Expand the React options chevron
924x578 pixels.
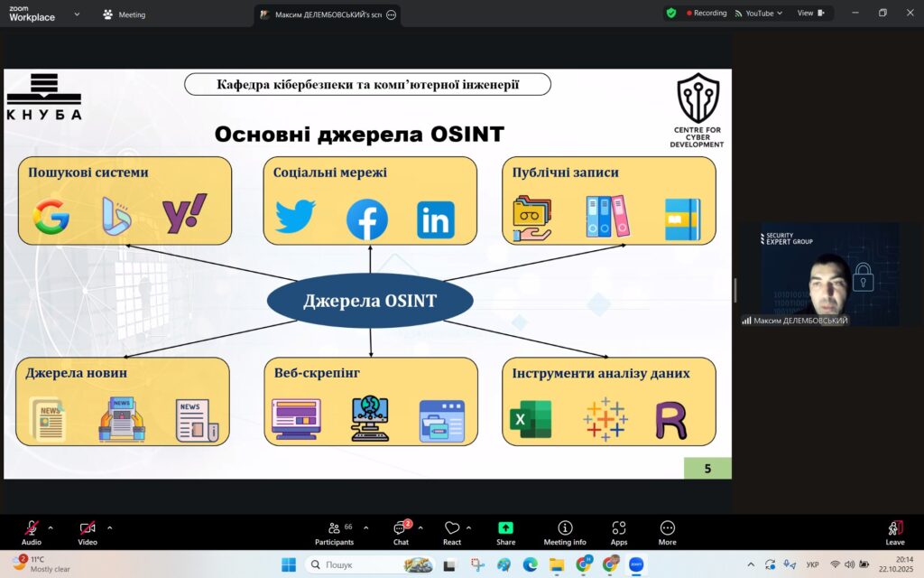pos(468,527)
